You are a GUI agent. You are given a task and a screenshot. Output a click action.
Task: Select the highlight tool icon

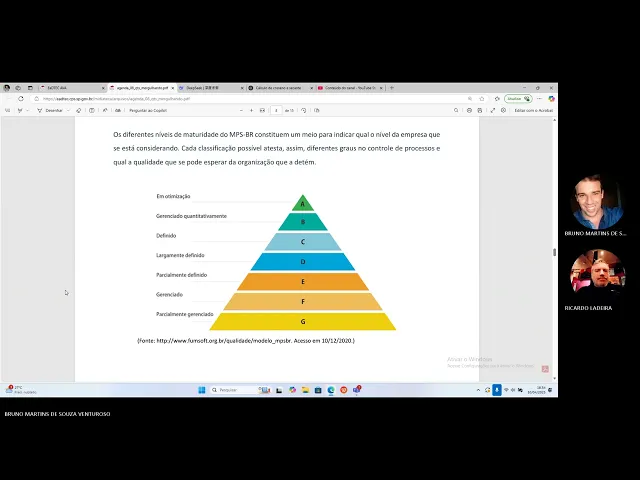pos(20,111)
